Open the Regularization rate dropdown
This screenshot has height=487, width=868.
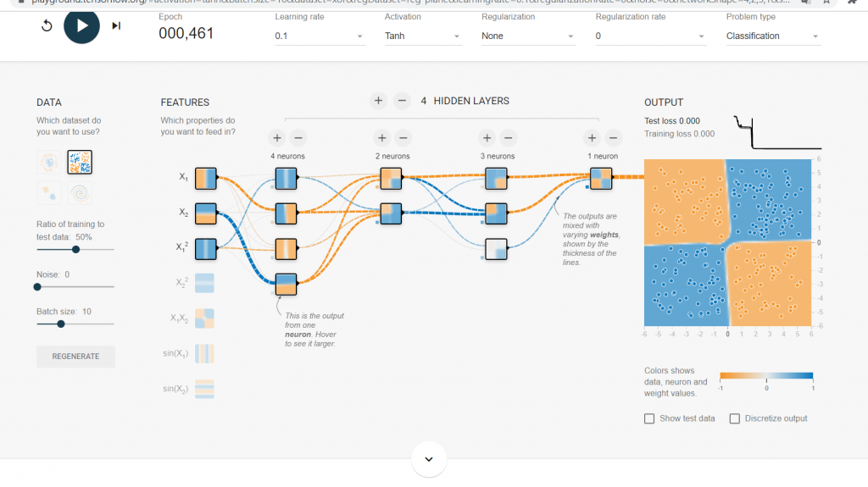[650, 36]
